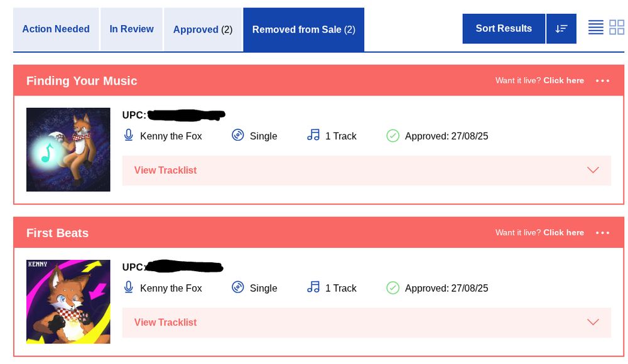Click the music note icon beside 1 Track

(x=313, y=135)
